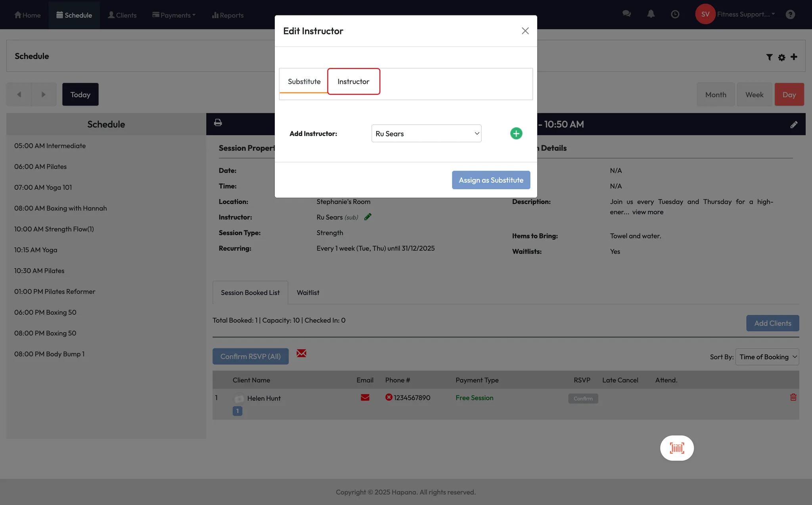Click the green add instructor plus icon
Screen dimensions: 812x505
(x=516, y=133)
